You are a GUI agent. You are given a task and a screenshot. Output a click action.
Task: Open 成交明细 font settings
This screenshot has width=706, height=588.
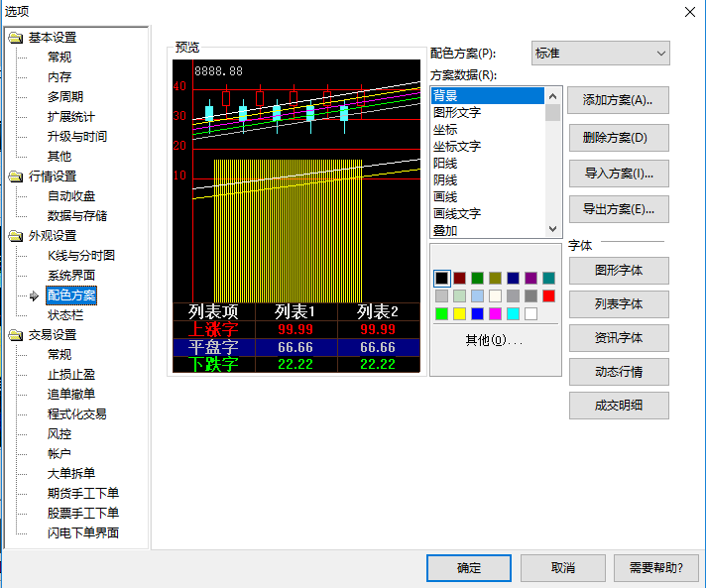[x=619, y=406]
